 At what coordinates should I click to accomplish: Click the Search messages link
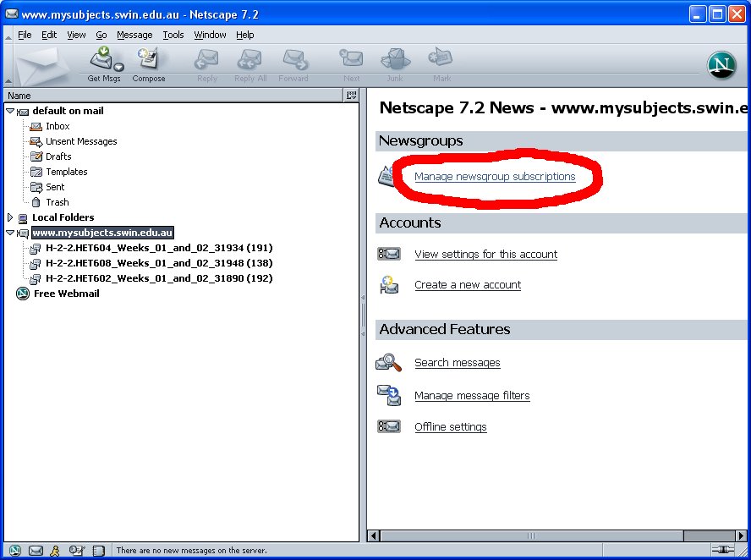[x=457, y=363]
